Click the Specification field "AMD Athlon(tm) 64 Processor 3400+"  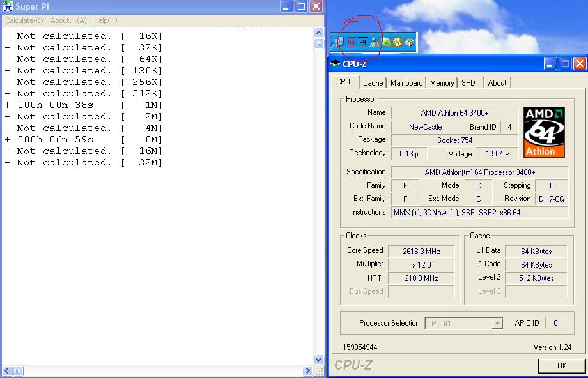point(479,172)
